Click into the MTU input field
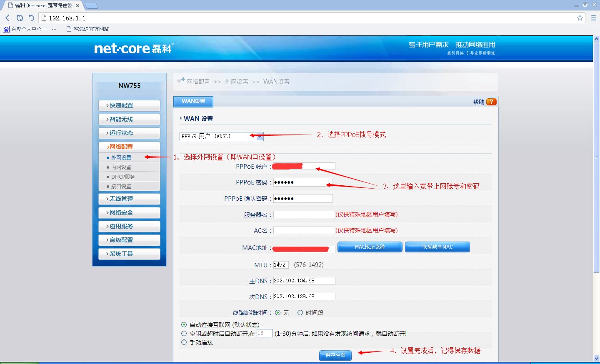Viewport: 600px width, 364px height. tap(280, 265)
